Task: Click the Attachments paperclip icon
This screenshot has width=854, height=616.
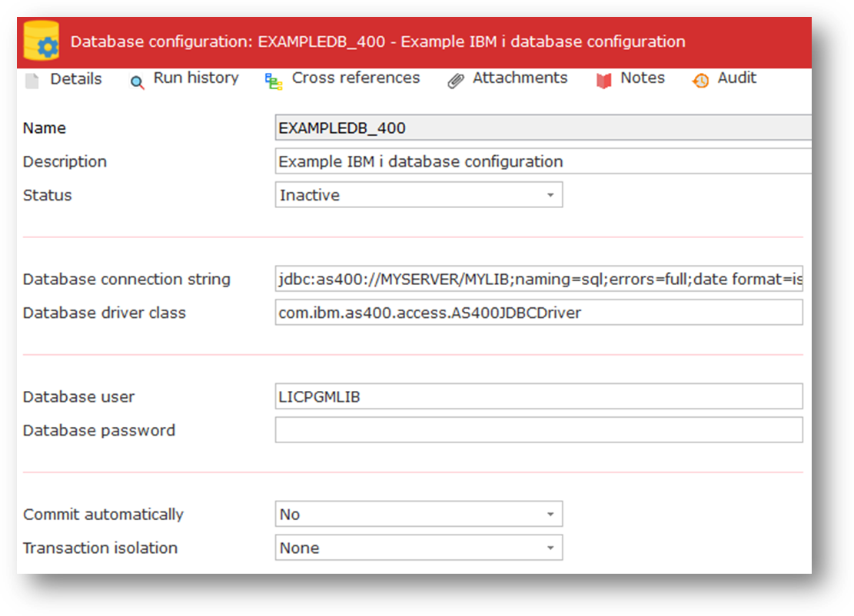Action: tap(456, 81)
